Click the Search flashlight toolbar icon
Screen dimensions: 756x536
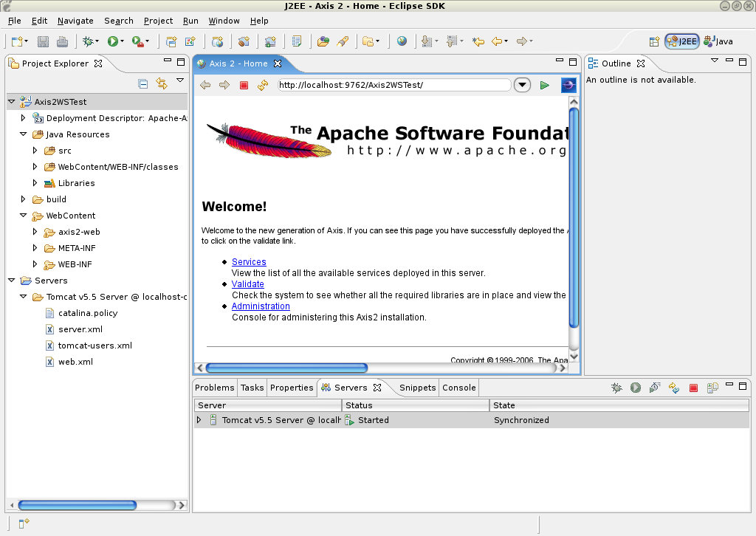pos(343,41)
